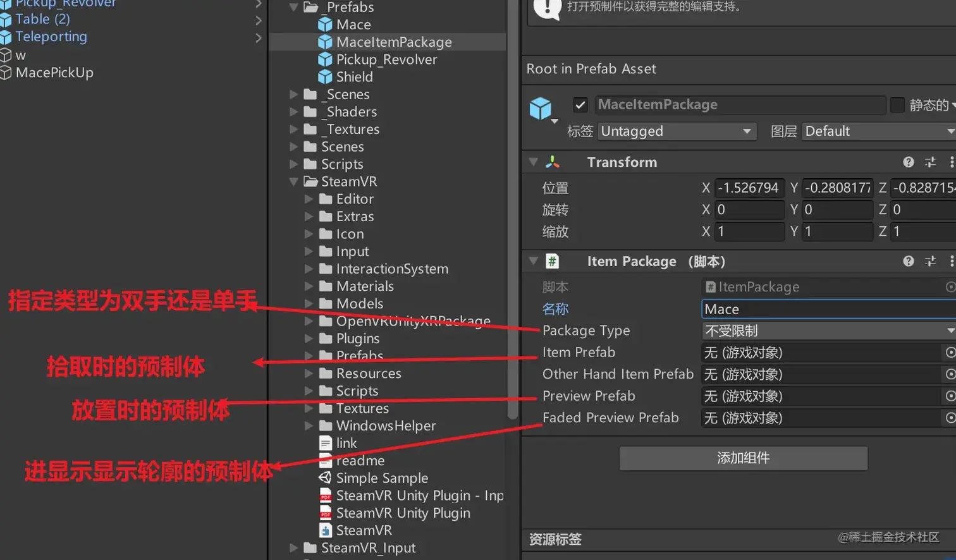Image resolution: width=956 pixels, height=560 pixels.
Task: Collapse the Item Package component foldout
Action: coord(533,261)
